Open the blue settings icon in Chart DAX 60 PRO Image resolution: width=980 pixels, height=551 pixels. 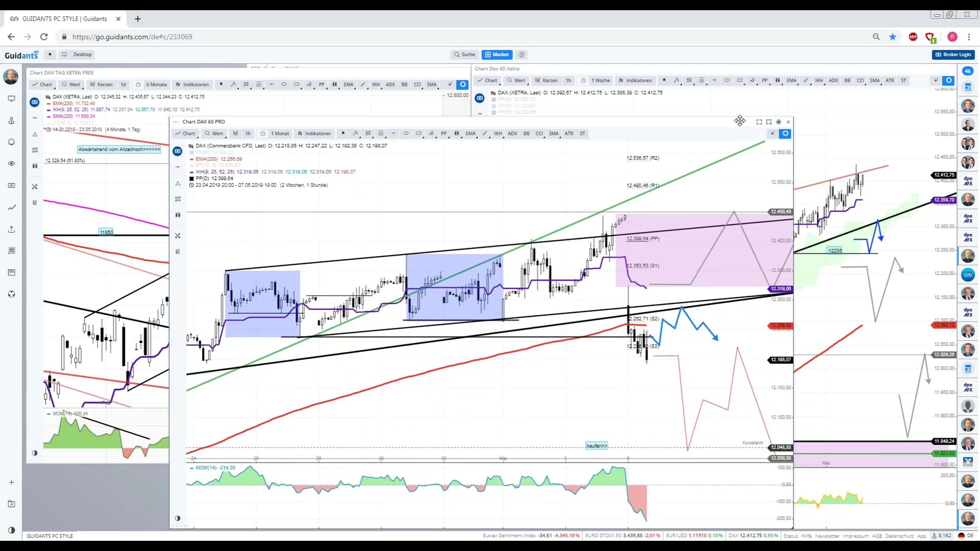pyautogui.click(x=785, y=133)
